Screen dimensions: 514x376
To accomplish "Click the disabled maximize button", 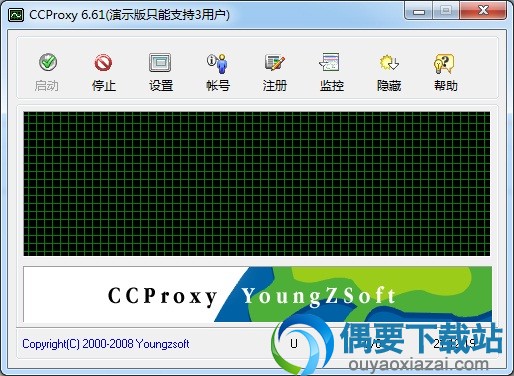I will tap(446, 11).
